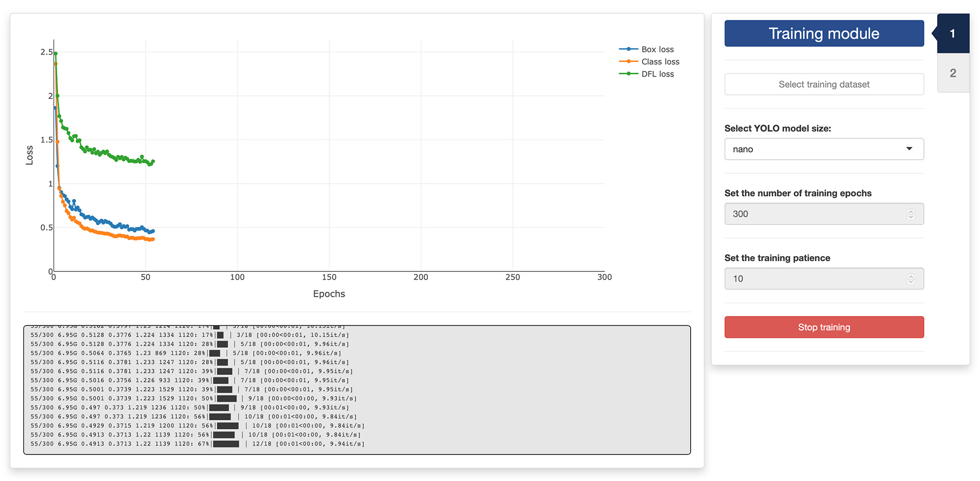
Task: Click the training log output console
Action: (357, 390)
